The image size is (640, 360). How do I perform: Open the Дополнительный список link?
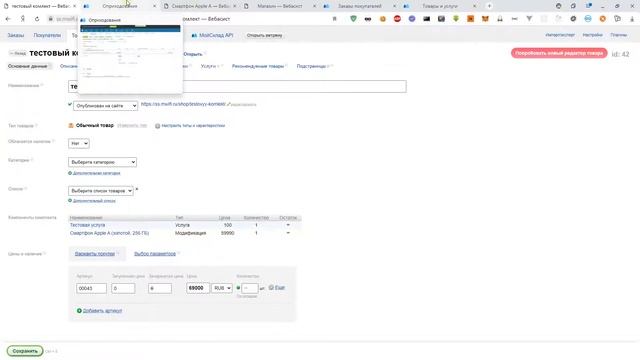point(94,201)
